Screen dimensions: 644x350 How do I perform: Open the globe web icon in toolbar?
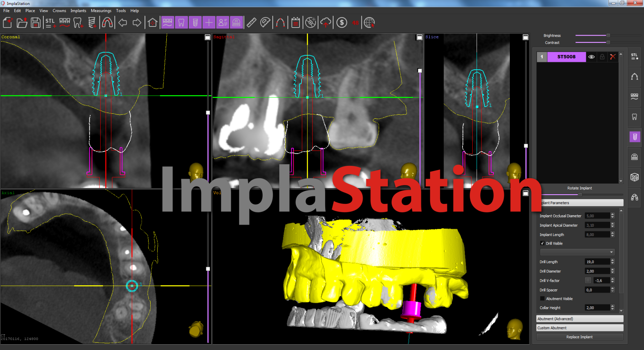[369, 23]
